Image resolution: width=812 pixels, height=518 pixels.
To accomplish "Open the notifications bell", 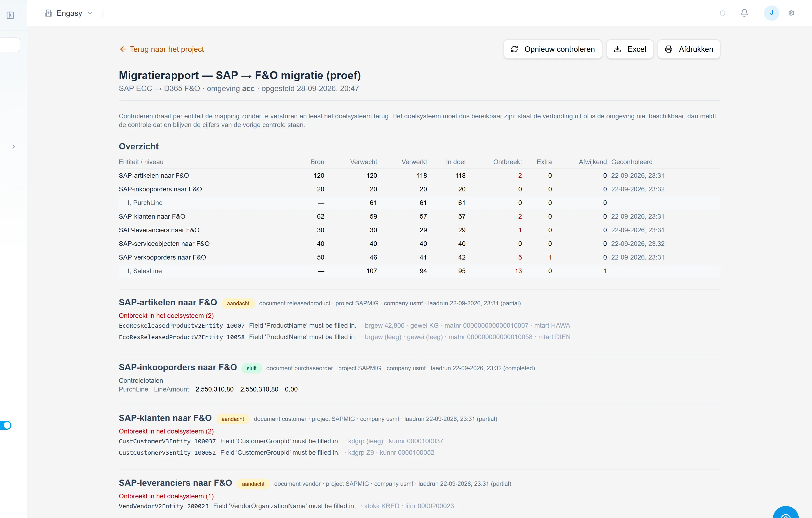I will tap(744, 13).
